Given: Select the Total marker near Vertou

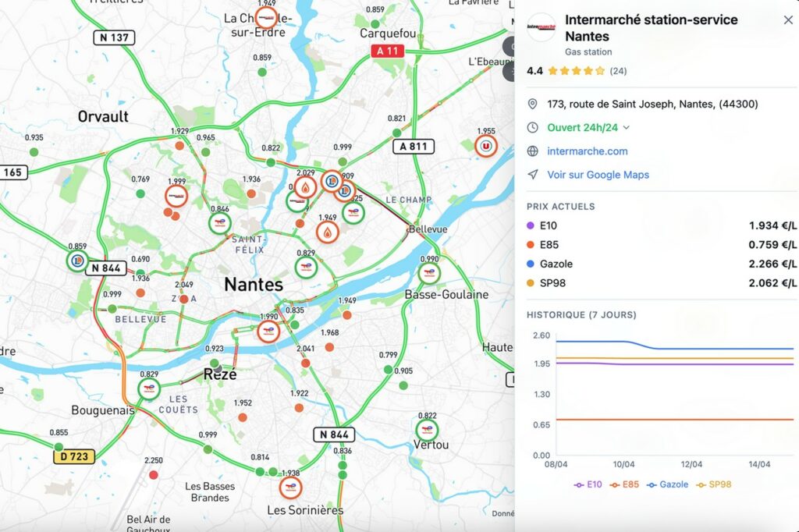Looking at the screenshot, I should coord(427,431).
